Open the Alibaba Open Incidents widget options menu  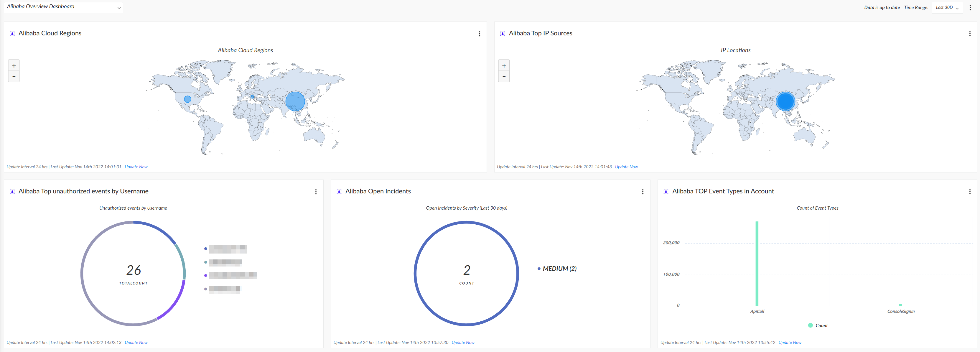coord(643,192)
